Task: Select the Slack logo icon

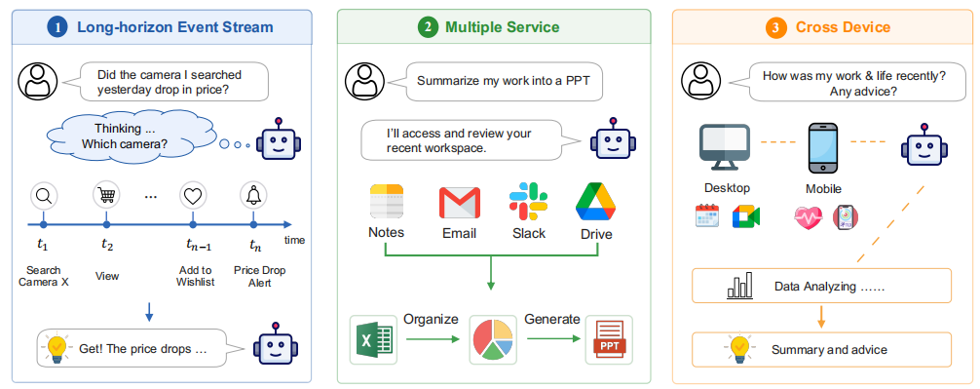Action: point(528,201)
